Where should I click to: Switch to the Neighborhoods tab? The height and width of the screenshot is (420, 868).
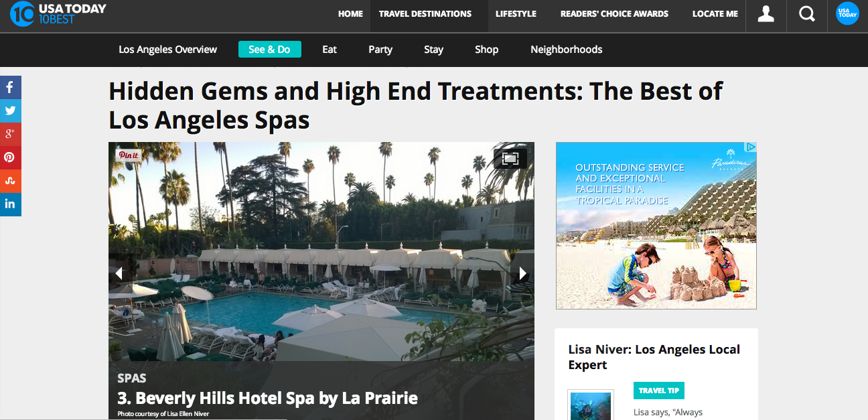pyautogui.click(x=567, y=50)
